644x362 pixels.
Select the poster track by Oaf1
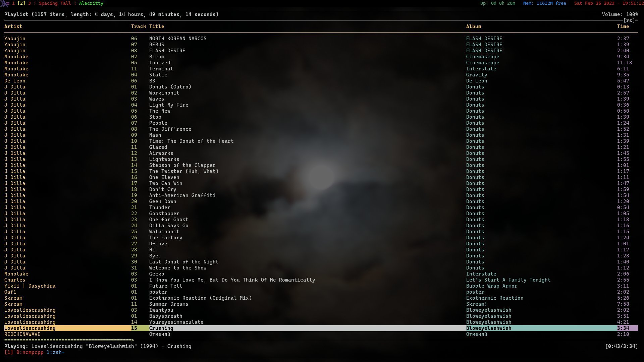coord(321,292)
